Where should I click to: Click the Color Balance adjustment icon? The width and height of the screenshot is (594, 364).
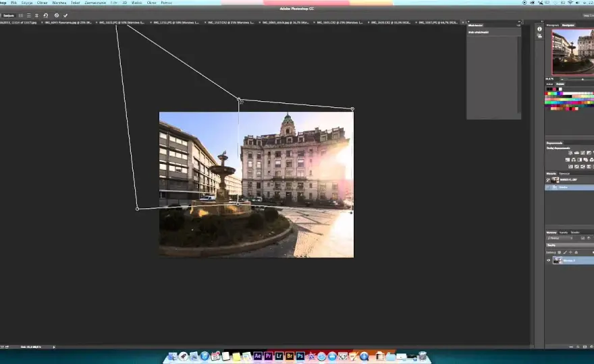click(574, 160)
